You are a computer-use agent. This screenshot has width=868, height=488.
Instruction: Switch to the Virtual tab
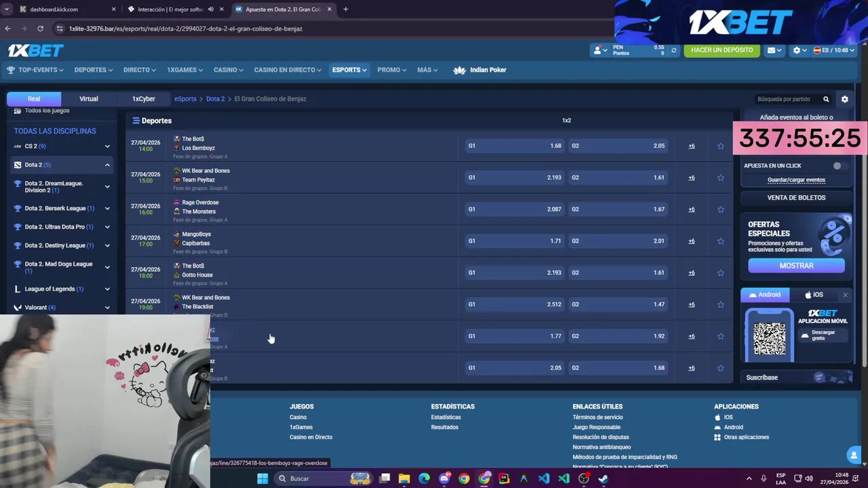tap(89, 99)
